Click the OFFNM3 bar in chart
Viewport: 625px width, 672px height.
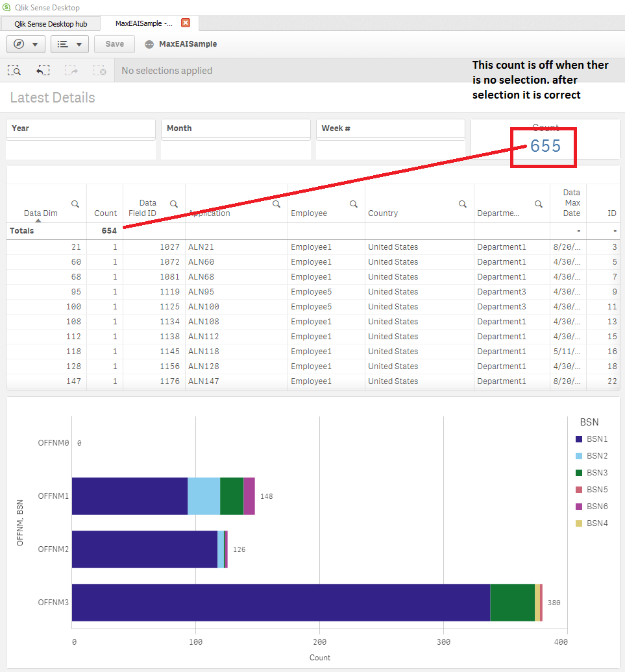click(x=280, y=603)
